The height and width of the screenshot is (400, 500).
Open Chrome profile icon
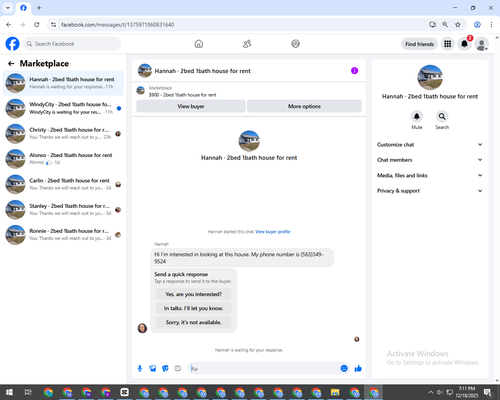477,24
